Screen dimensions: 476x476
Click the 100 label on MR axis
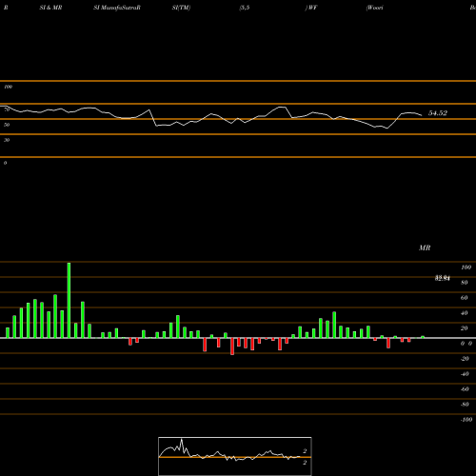click(466, 268)
